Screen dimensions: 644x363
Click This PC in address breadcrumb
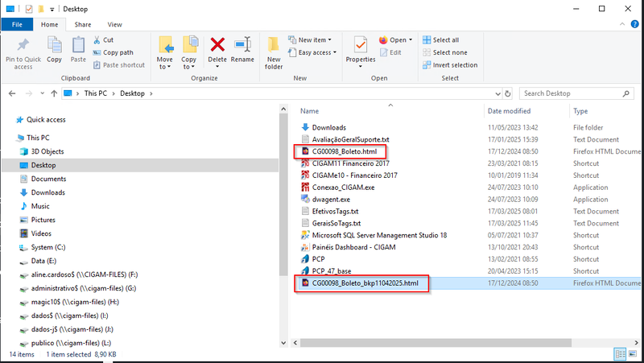click(95, 93)
